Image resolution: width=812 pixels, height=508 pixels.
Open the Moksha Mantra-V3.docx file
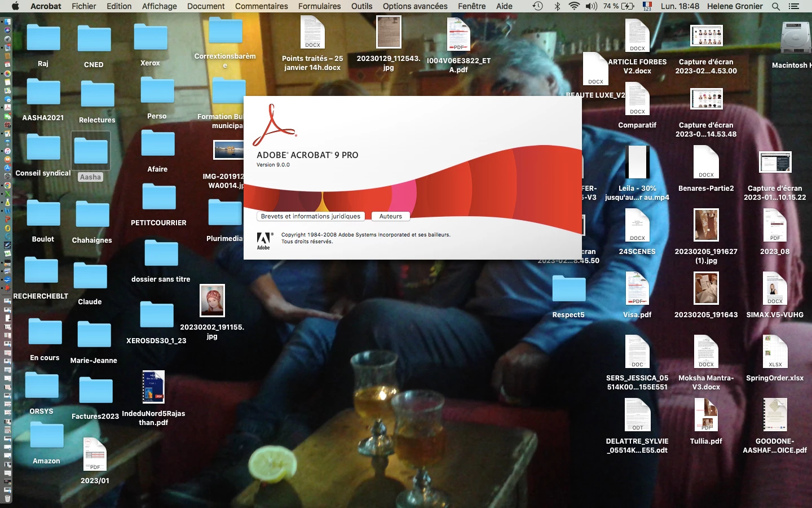click(x=706, y=352)
